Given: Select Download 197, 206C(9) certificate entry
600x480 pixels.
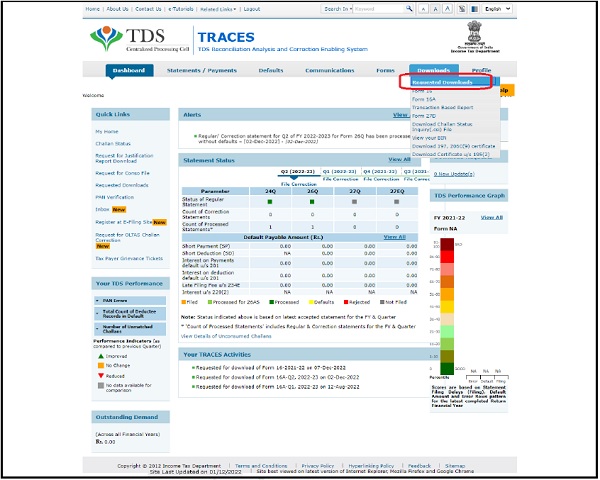Looking at the screenshot, I should (453, 146).
